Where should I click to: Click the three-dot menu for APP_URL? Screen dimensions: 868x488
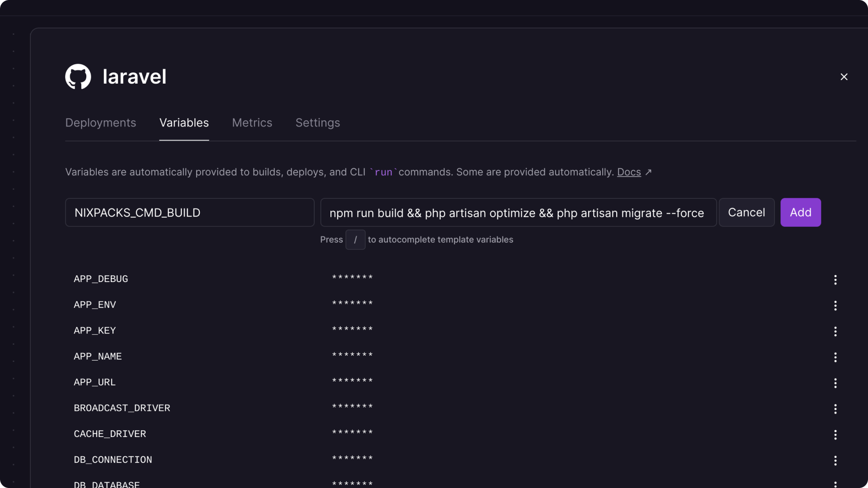[x=835, y=383]
